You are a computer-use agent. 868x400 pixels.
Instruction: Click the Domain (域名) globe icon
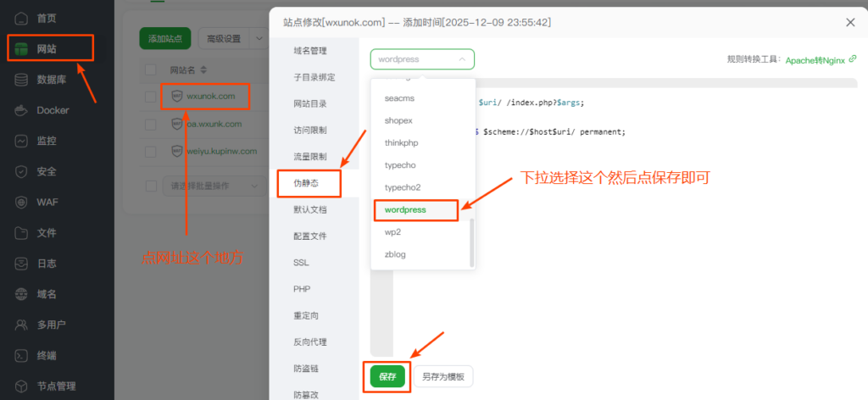pyautogui.click(x=21, y=294)
